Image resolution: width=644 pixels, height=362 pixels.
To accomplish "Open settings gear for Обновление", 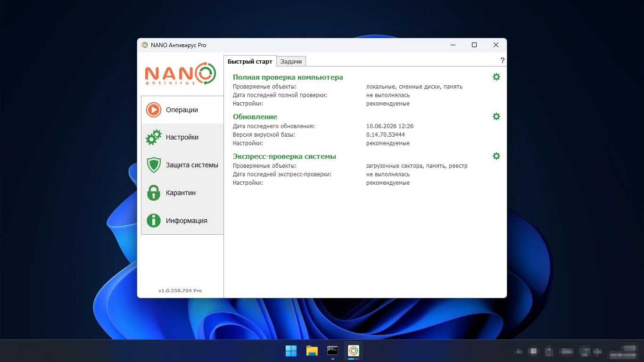I will click(496, 116).
